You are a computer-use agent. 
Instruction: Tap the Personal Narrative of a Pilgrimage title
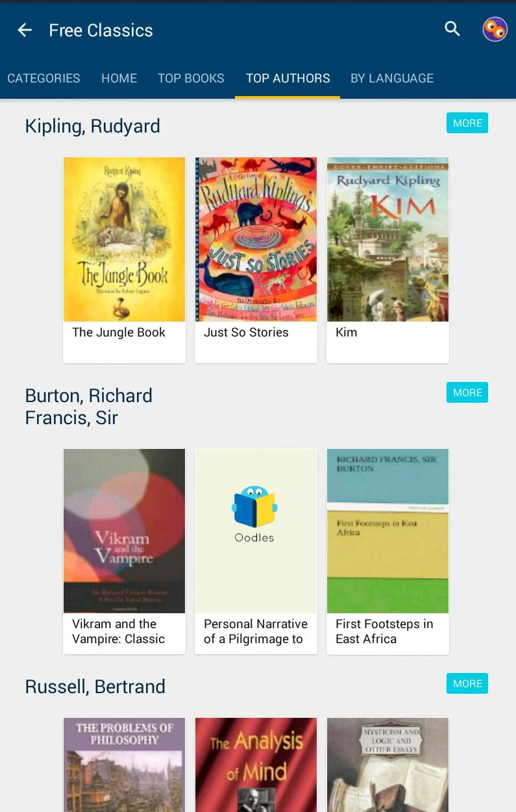coord(256,631)
